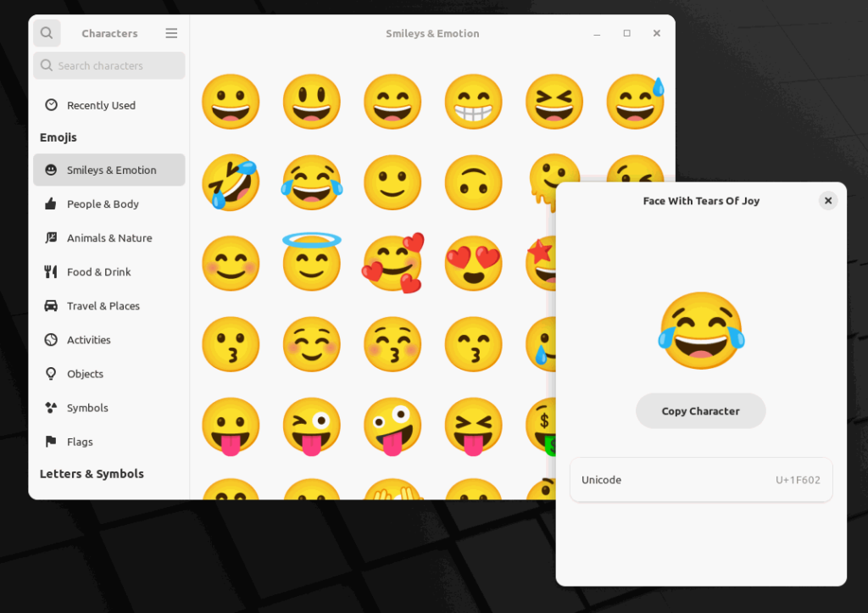Screen dimensions: 868x613
Task: Dismiss the Face With Tears Of Joy popup
Action: pyautogui.click(x=827, y=200)
